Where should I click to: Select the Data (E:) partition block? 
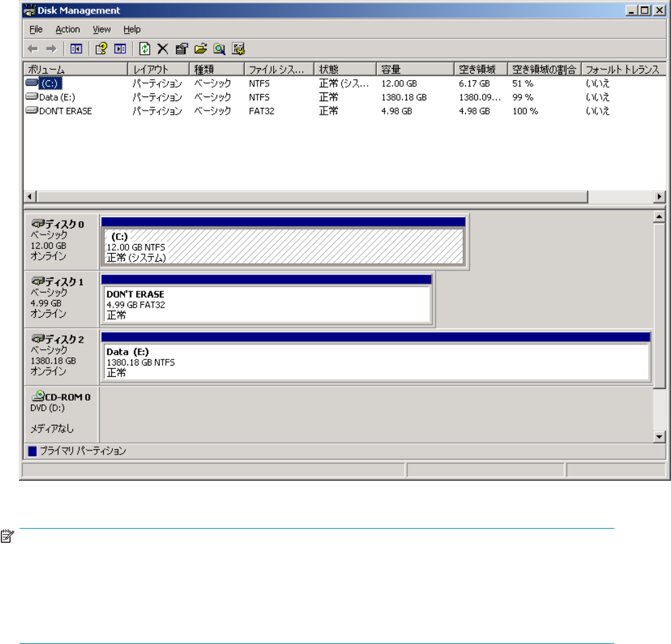(x=375, y=362)
